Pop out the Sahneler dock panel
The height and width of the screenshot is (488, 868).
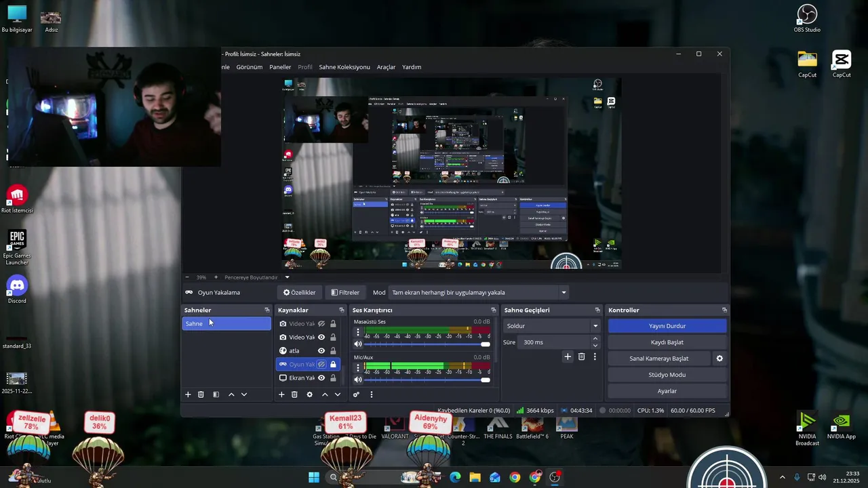[267, 310]
